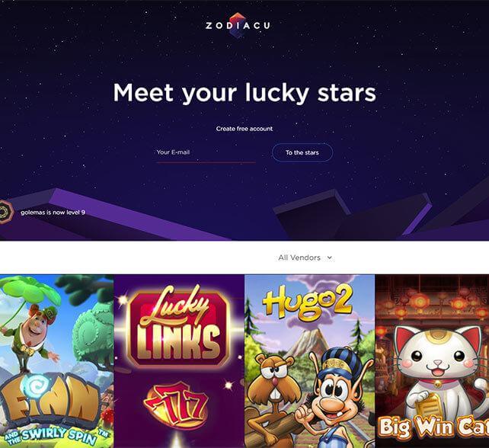489x448 pixels.
Task: Open Finn and the Swirly Spin game
Action: 57,361
